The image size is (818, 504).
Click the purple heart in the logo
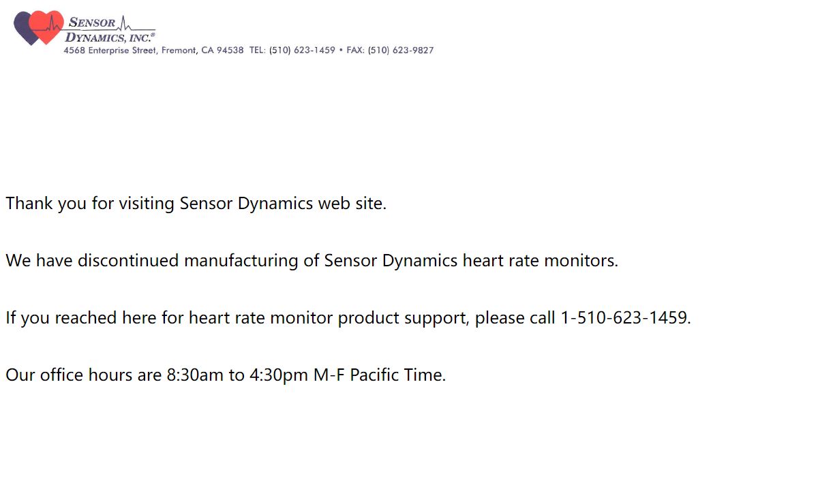click(23, 29)
